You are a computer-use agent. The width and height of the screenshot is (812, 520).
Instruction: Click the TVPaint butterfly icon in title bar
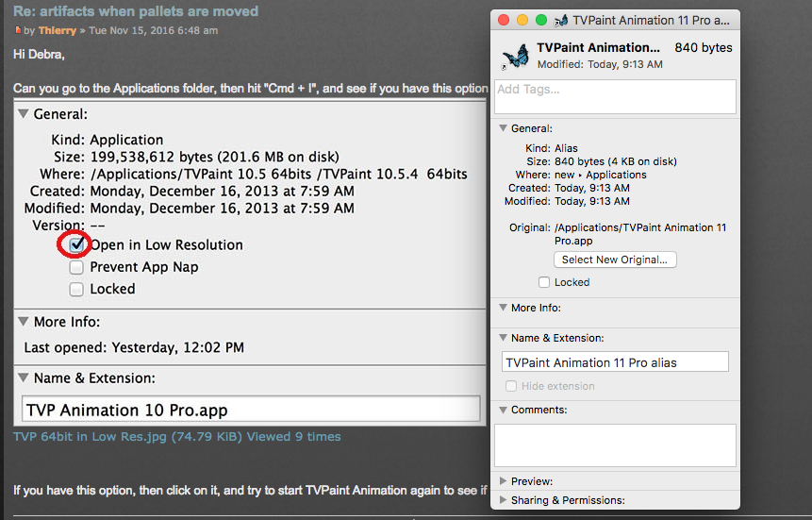(x=561, y=21)
